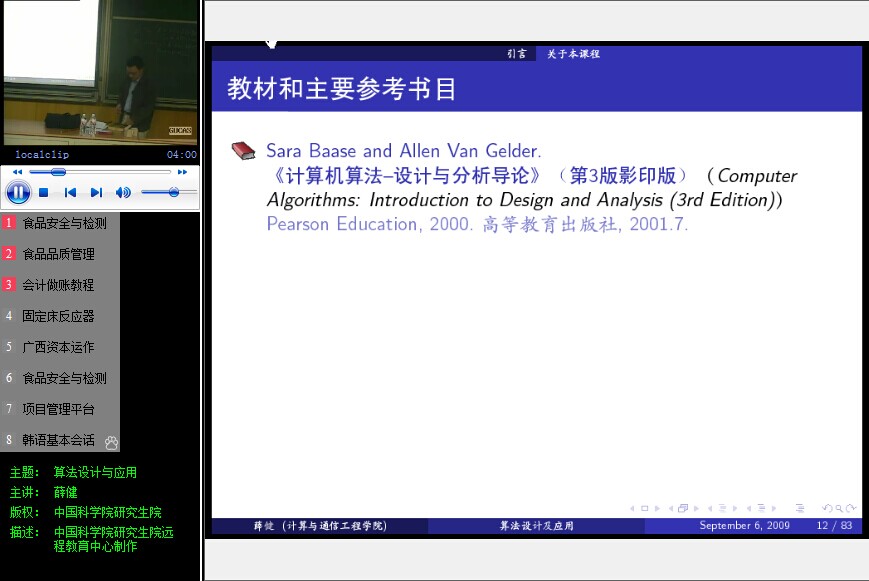This screenshot has height=581, width=869.
Task: Fast-forward using the double-right arrow icon
Action: click(x=182, y=172)
